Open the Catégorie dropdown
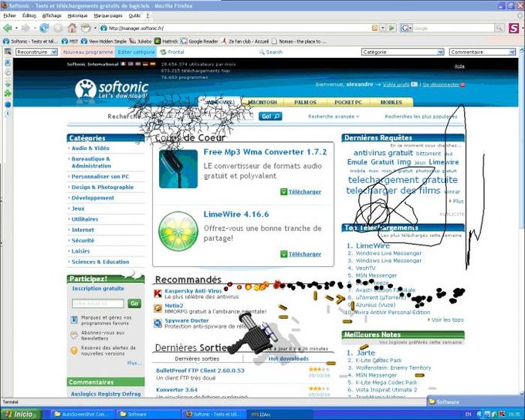The image size is (525, 420). [402, 52]
